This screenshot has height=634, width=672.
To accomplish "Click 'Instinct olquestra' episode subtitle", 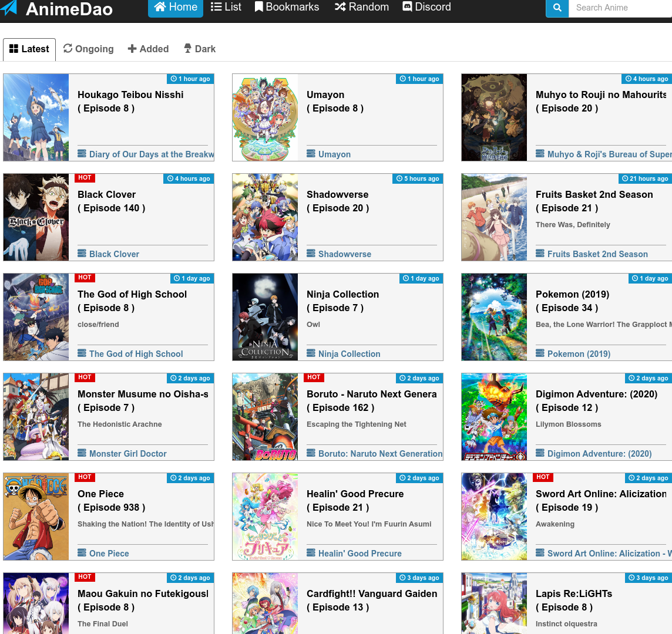I will 566,624.
